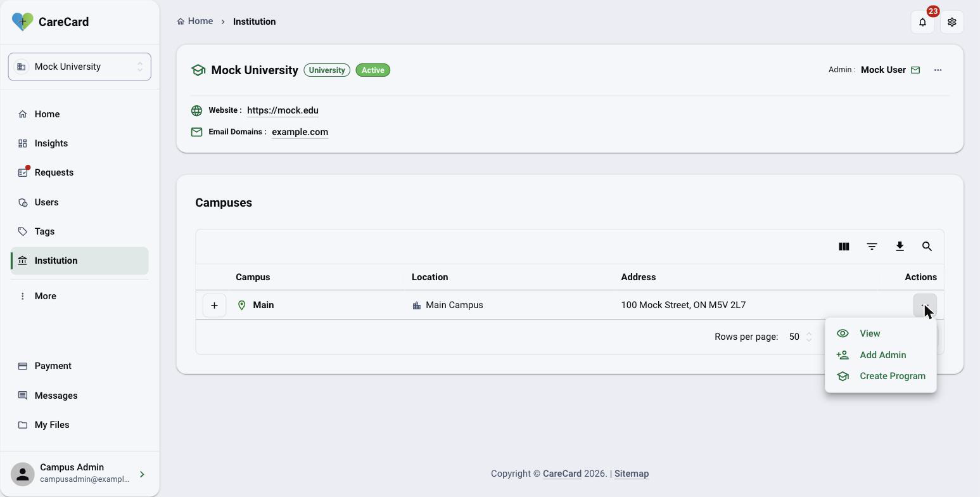Open Messages in the sidebar
This screenshot has height=497, width=980.
(x=80, y=396)
